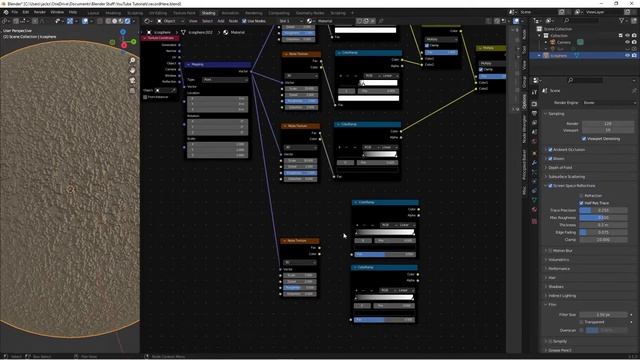Viewport: 640px width, 360px height.
Task: Hide Camera with its eye icon
Action: click(x=627, y=42)
